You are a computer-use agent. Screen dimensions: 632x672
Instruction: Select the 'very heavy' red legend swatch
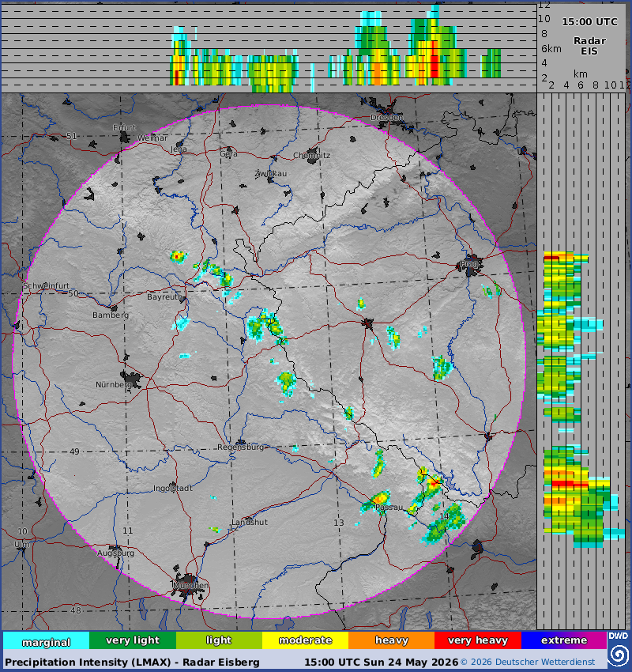[x=478, y=641]
